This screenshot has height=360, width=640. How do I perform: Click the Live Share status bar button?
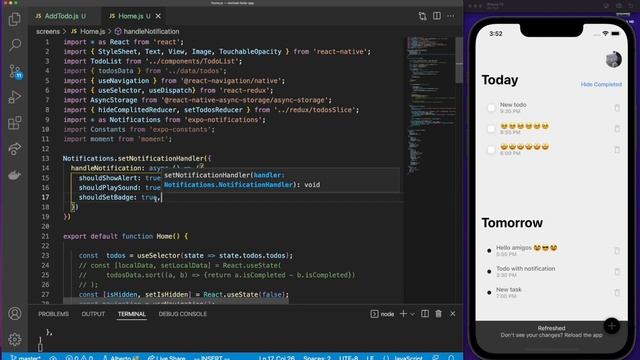167,357
